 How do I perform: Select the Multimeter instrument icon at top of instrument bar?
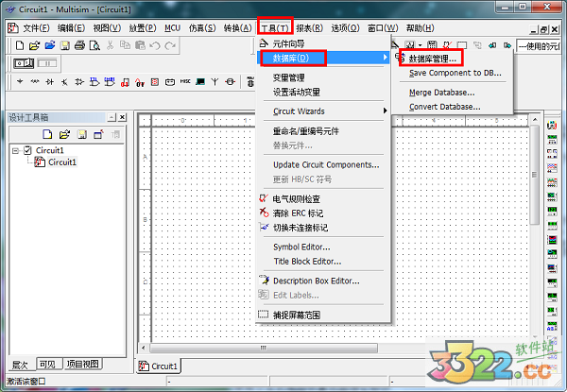tap(552, 126)
